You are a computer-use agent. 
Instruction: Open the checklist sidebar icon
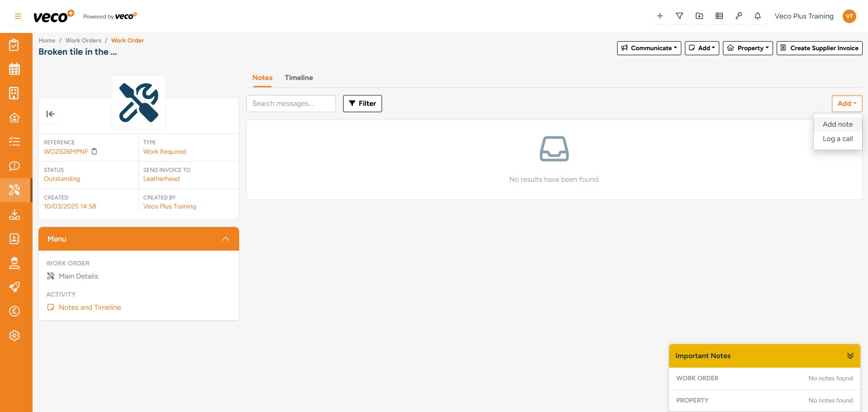click(x=14, y=142)
